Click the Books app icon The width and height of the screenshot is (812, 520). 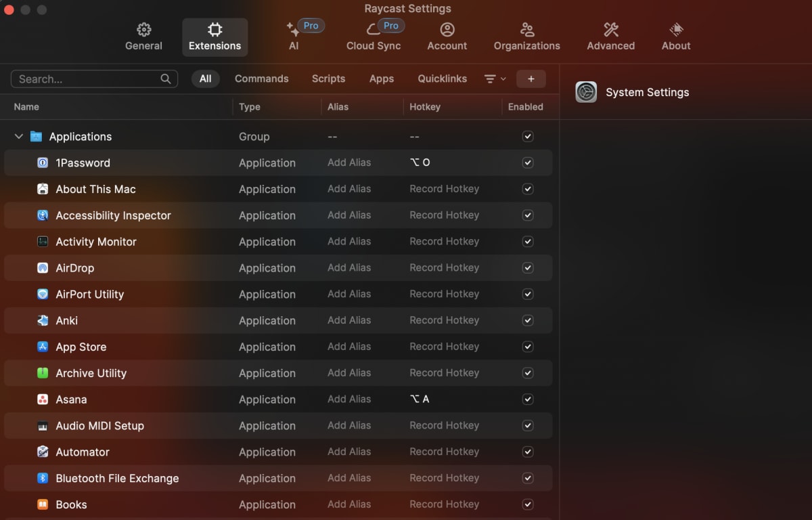coord(43,504)
